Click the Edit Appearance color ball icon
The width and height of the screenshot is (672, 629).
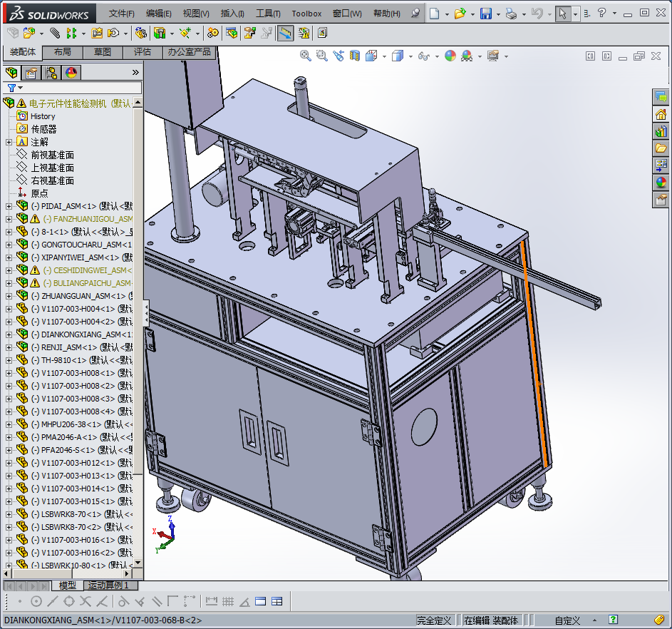450,56
